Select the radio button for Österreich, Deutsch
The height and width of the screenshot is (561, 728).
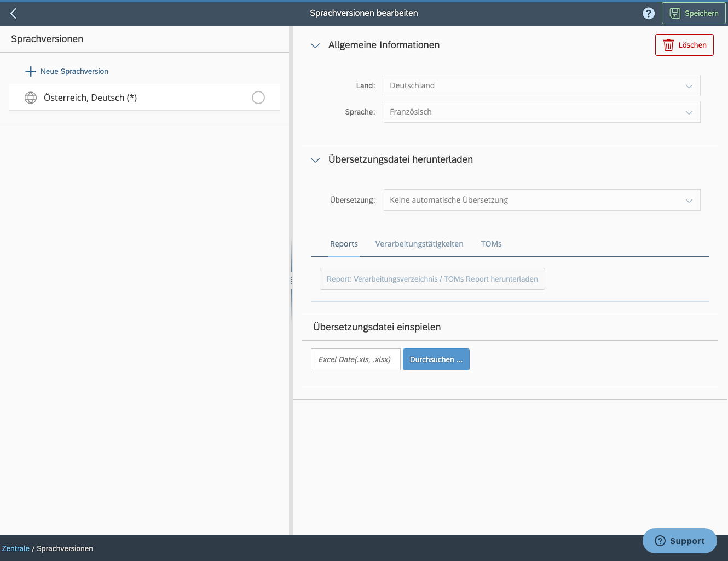coord(258,97)
